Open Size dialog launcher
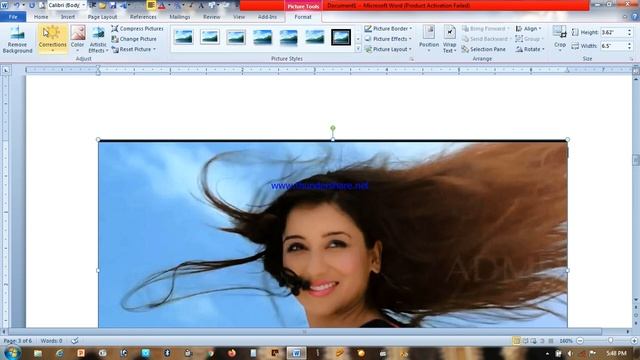The width and height of the screenshot is (640, 360). (631, 59)
